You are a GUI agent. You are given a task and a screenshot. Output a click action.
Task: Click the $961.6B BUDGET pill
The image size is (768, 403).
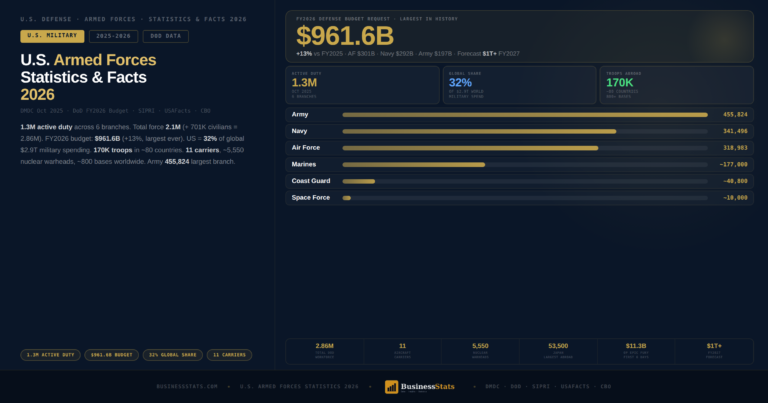click(x=112, y=355)
